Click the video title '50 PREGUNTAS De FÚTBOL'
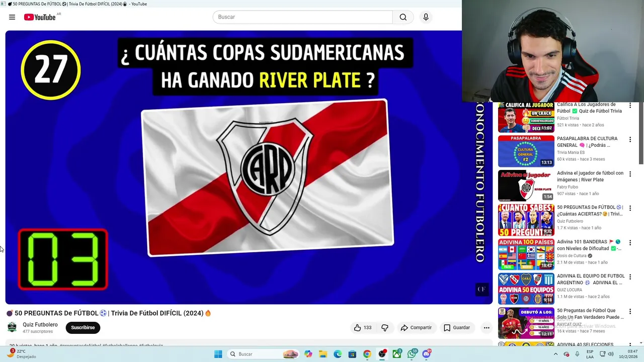 [108, 313]
